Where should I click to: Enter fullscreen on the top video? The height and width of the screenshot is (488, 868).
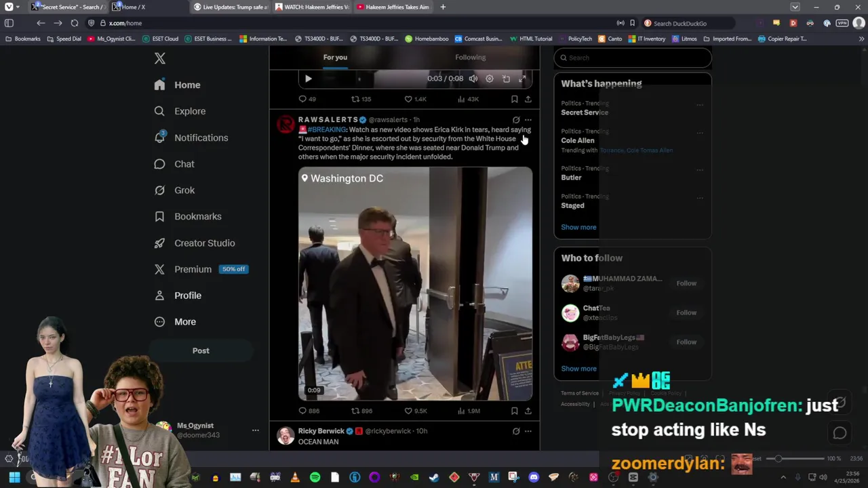point(522,79)
